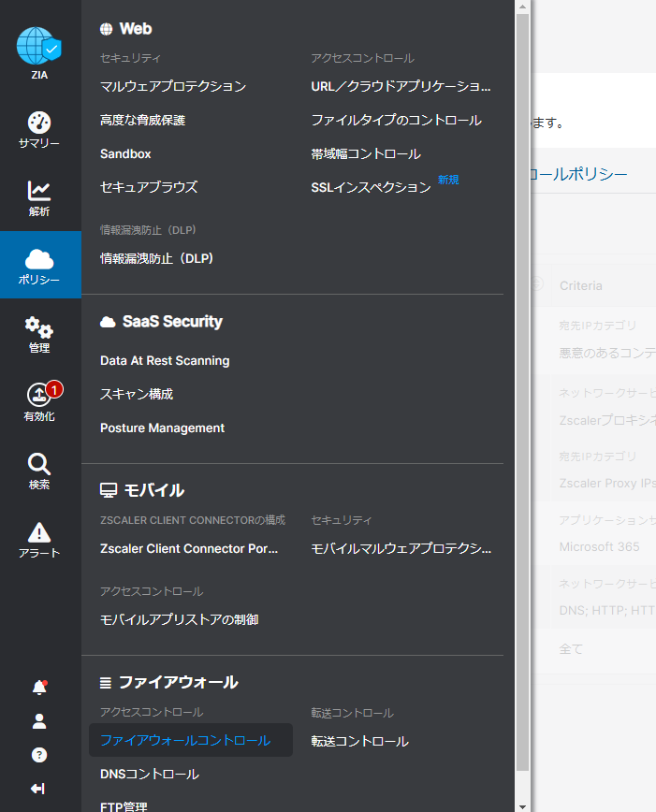Open モバイルアプリストアの制御
Screen dimensions: 656x812
click(180, 619)
